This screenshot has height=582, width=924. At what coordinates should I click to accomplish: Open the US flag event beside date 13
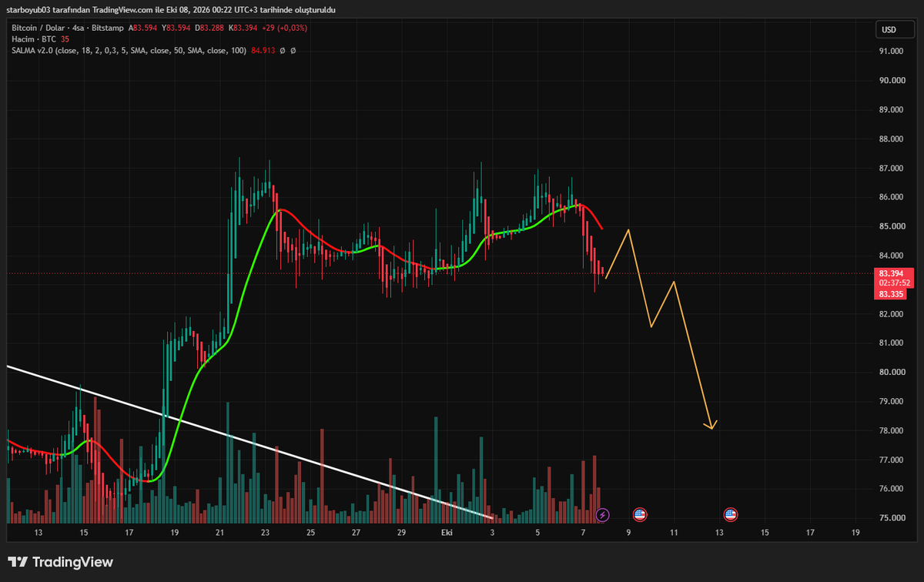pos(731,513)
